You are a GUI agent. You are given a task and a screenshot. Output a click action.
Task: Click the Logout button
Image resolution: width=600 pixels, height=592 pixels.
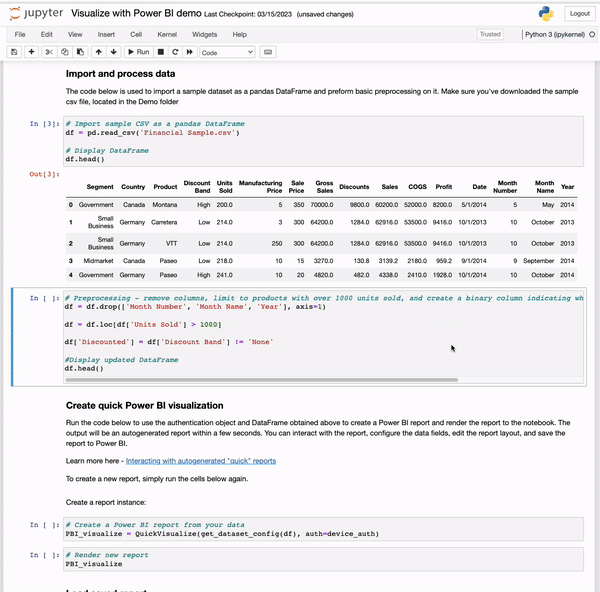(580, 14)
